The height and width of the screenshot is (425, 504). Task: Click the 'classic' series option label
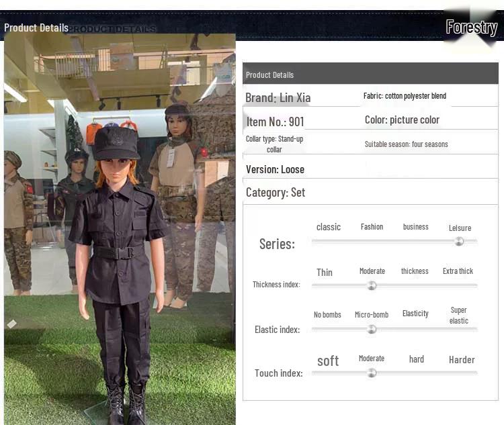pyautogui.click(x=328, y=227)
